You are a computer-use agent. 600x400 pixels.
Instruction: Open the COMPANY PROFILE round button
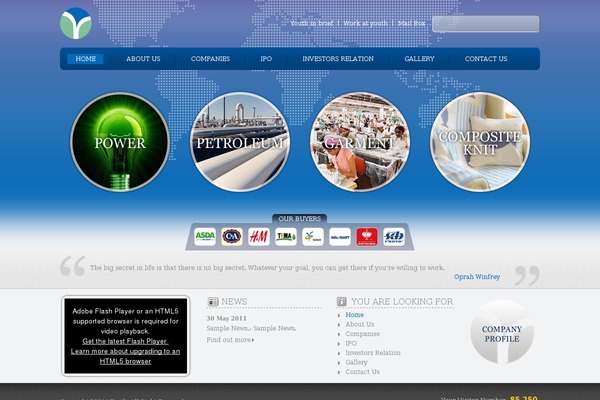click(x=502, y=332)
